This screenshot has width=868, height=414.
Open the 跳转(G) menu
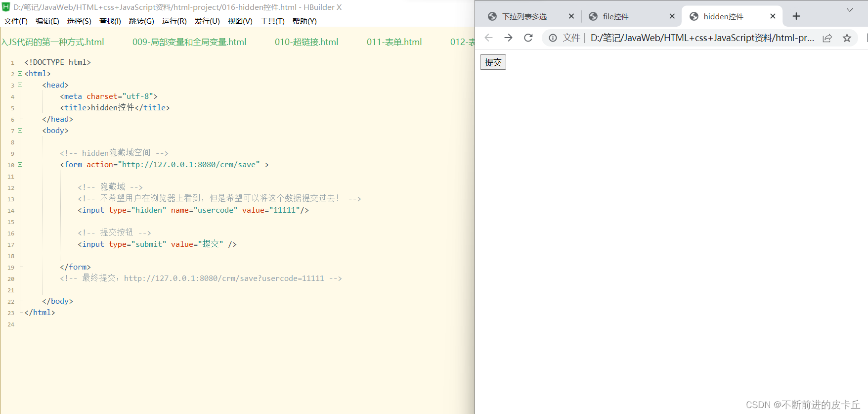(x=141, y=21)
